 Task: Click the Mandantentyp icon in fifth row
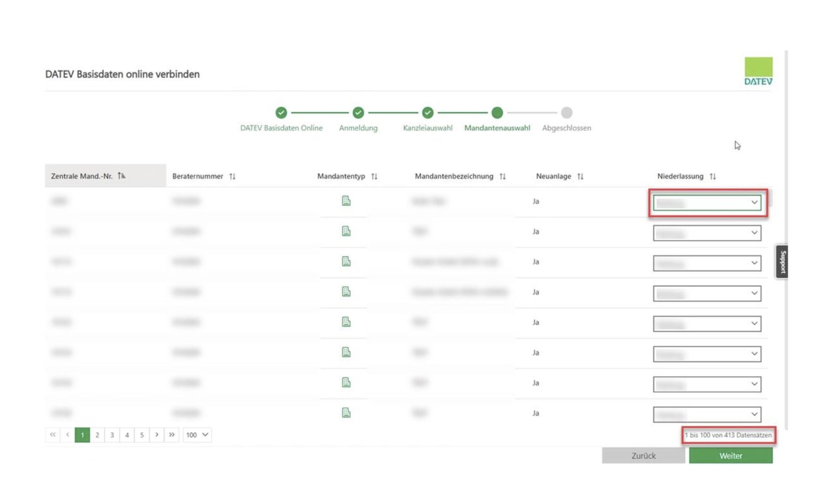coord(346,322)
